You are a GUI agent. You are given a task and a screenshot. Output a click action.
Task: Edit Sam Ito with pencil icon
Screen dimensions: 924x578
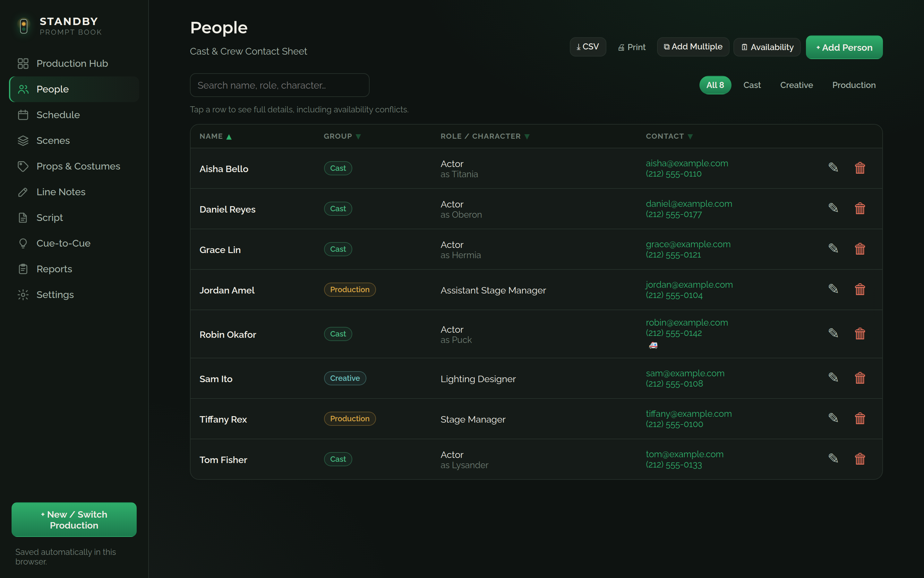pyautogui.click(x=833, y=378)
